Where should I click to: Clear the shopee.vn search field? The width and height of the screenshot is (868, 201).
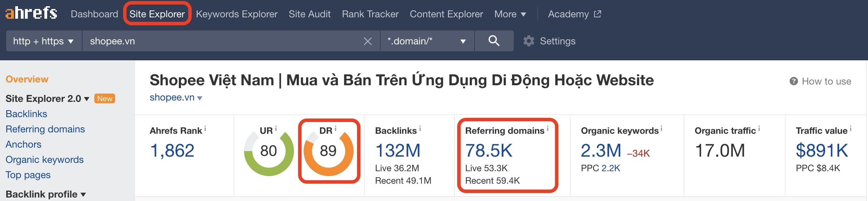[368, 41]
